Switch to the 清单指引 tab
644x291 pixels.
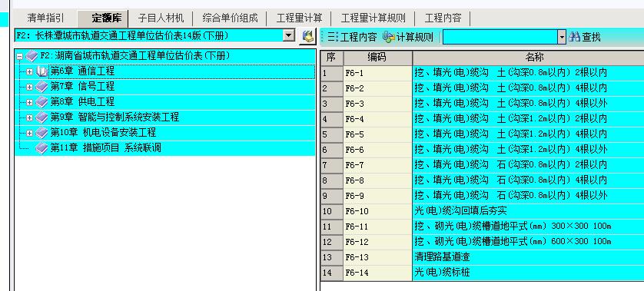pos(45,18)
